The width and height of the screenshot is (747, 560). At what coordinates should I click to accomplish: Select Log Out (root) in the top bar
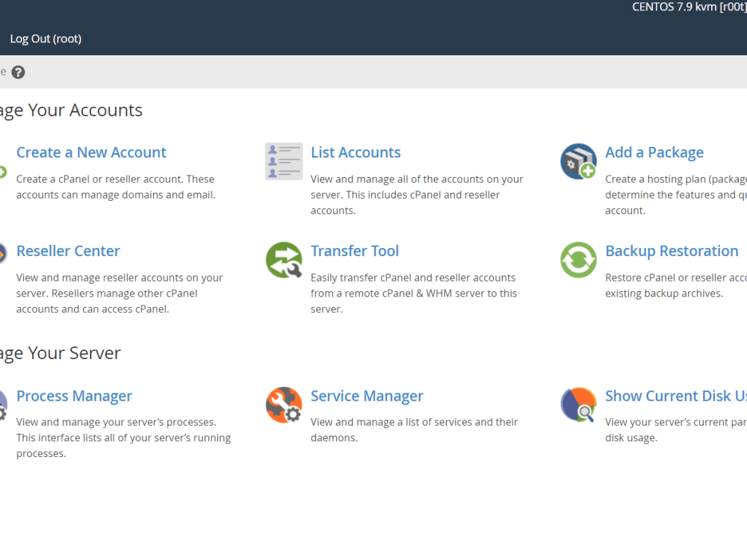[46, 38]
